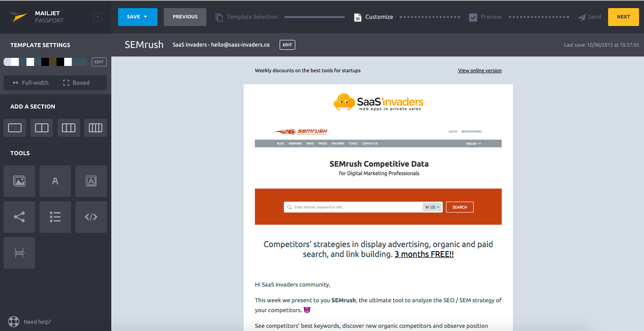The height and width of the screenshot is (331, 644).
Task: Click the Preview step check icon
Action: (473, 17)
